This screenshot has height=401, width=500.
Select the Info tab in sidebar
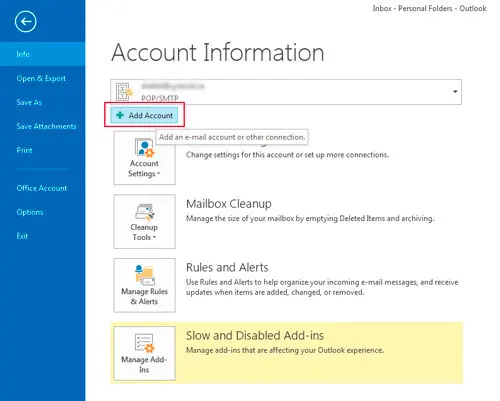tap(42, 54)
